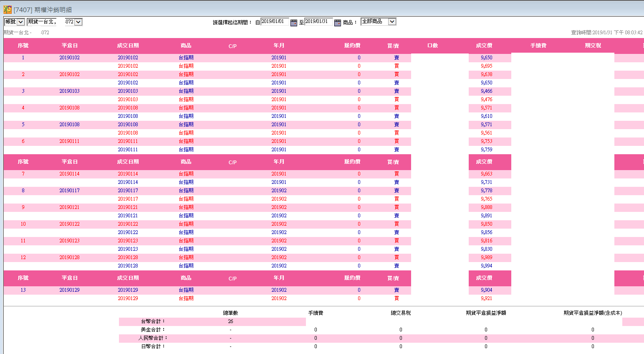Viewport: 644px width, 354px height.
Task: Click serial number 10 in the 序號 column
Action: click(23, 224)
